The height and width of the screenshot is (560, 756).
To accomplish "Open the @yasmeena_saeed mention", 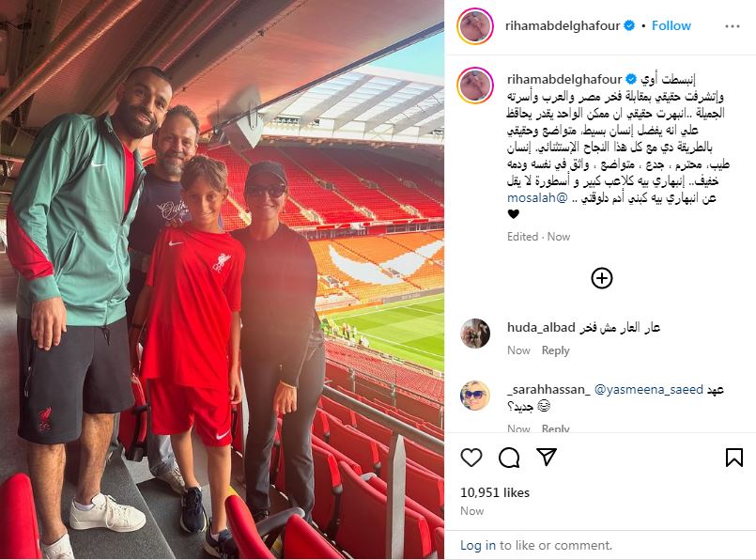I will (x=649, y=389).
